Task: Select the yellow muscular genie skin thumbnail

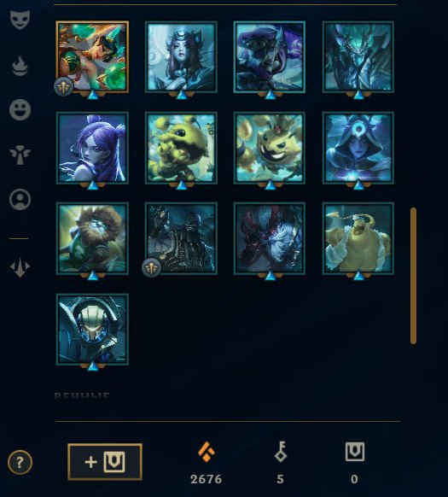Action: point(358,238)
